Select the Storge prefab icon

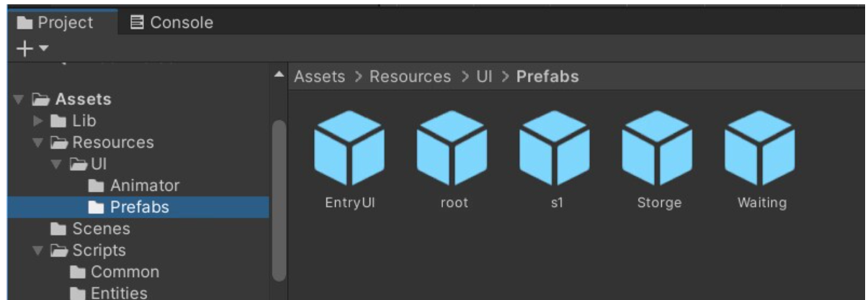click(x=658, y=148)
